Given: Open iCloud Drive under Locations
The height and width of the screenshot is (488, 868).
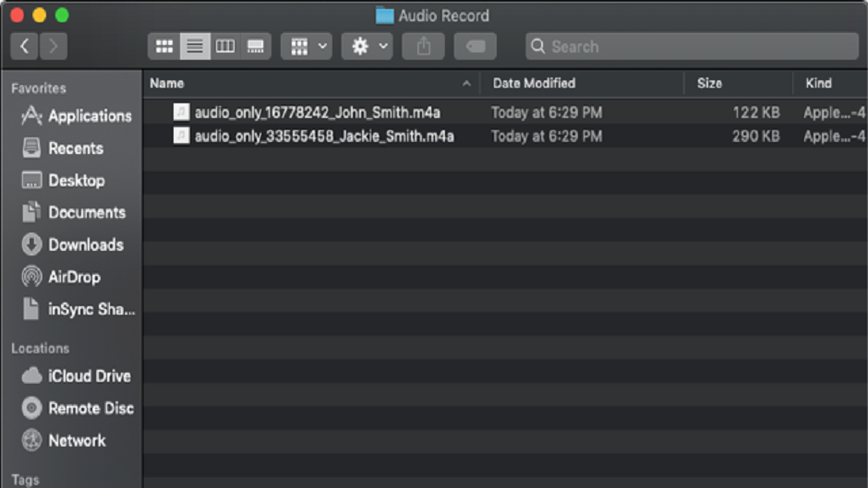Looking at the screenshot, I should tap(89, 376).
